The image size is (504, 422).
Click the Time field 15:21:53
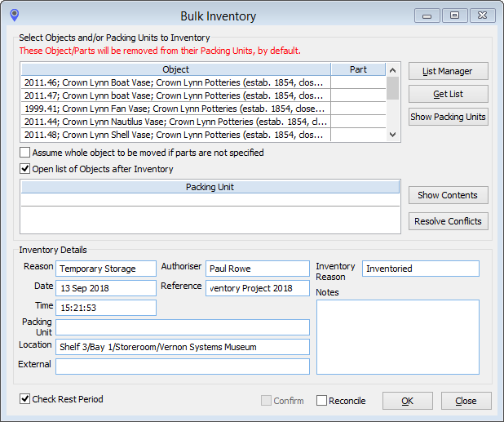pos(106,308)
